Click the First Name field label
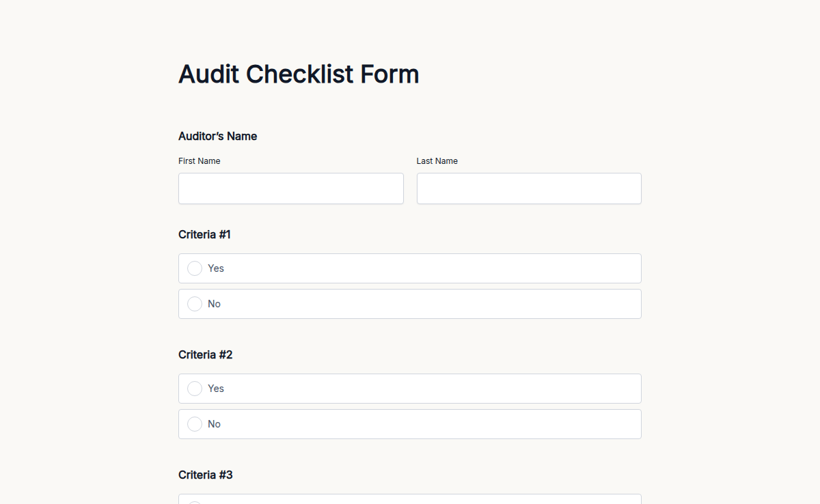The width and height of the screenshot is (820, 504). pos(200,160)
